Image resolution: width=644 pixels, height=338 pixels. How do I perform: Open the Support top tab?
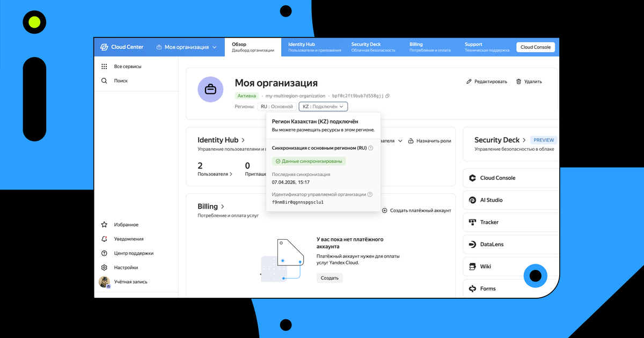487,47
